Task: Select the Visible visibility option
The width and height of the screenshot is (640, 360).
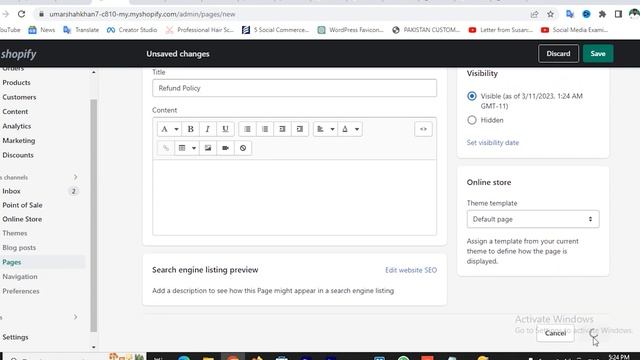Action: 472,96
